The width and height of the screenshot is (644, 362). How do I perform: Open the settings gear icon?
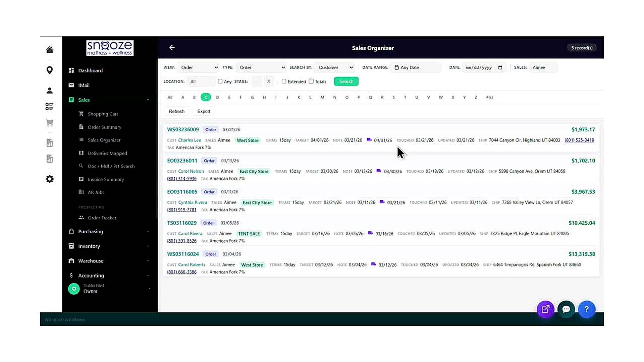point(50,179)
